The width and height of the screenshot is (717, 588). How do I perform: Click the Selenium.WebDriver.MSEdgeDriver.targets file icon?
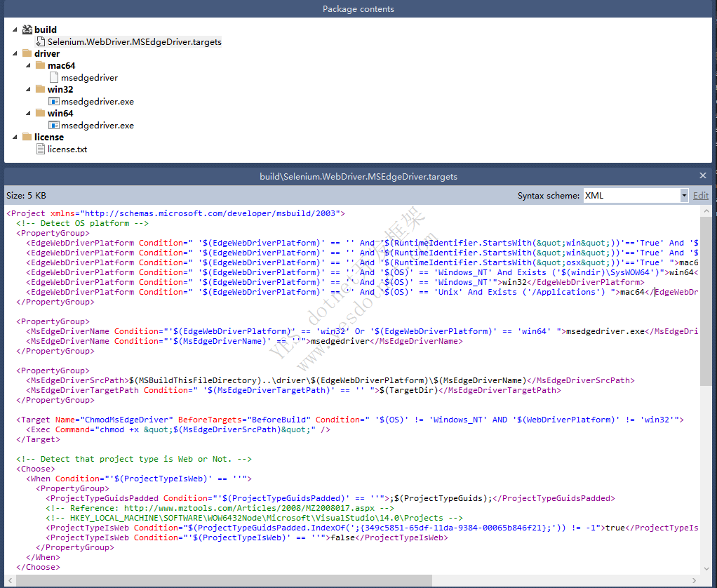pyautogui.click(x=40, y=41)
